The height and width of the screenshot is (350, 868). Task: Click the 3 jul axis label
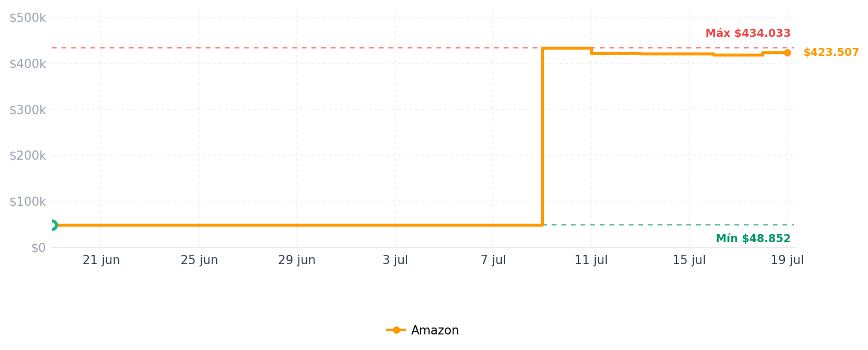(x=395, y=260)
